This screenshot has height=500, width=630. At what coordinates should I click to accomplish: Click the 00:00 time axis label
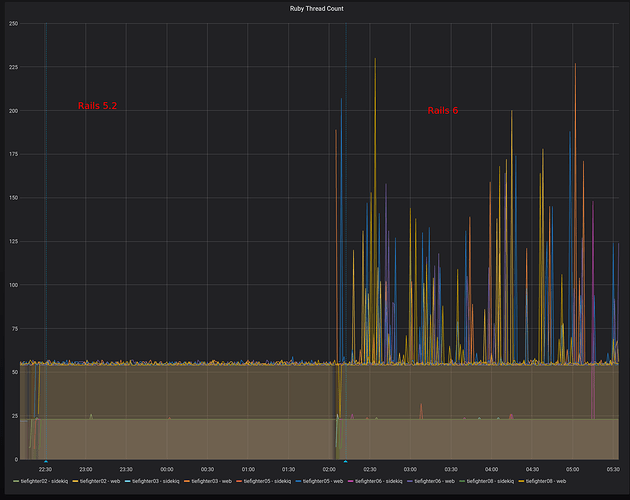(167, 469)
